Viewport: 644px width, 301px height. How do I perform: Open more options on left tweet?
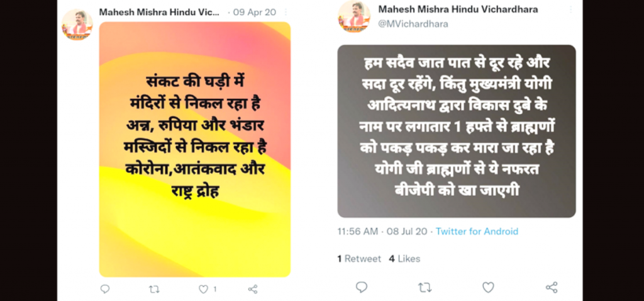pos(286,13)
